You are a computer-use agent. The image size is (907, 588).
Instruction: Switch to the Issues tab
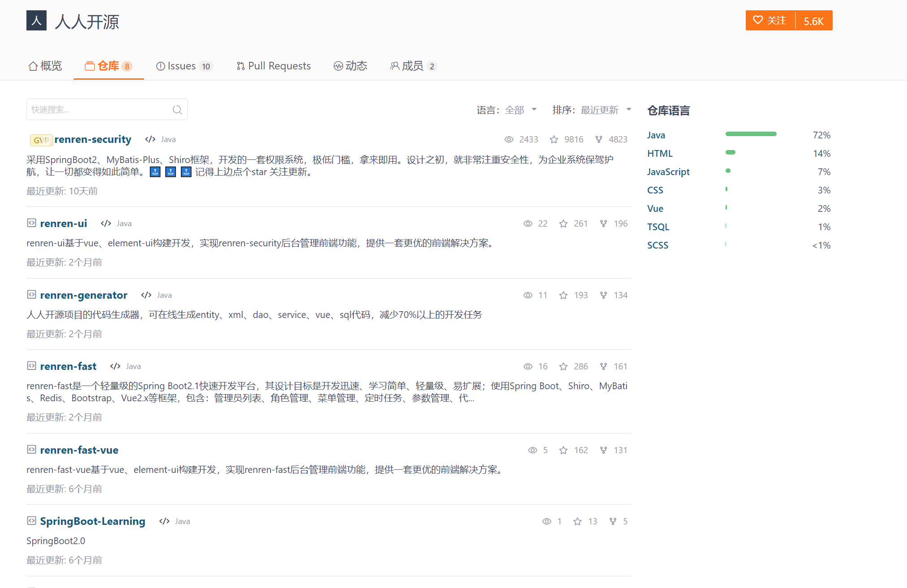click(x=182, y=66)
